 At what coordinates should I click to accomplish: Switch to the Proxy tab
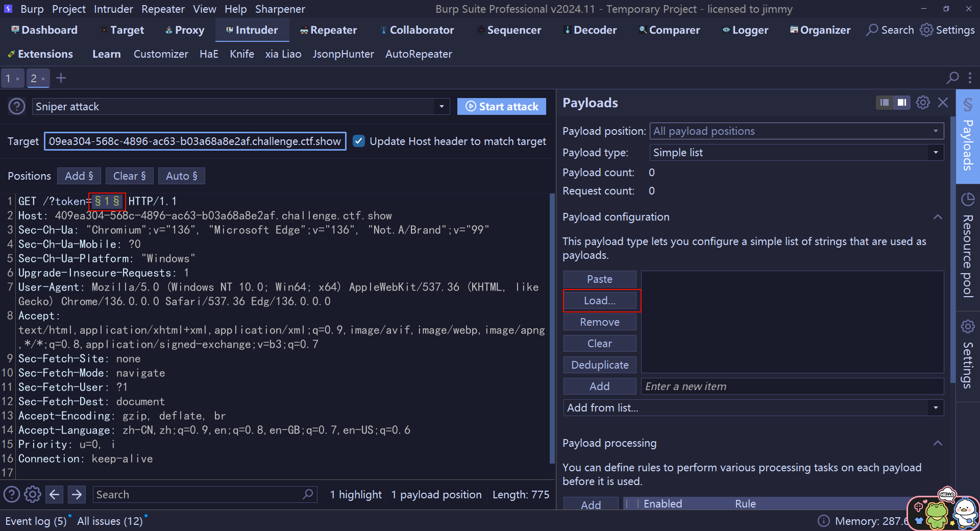185,30
